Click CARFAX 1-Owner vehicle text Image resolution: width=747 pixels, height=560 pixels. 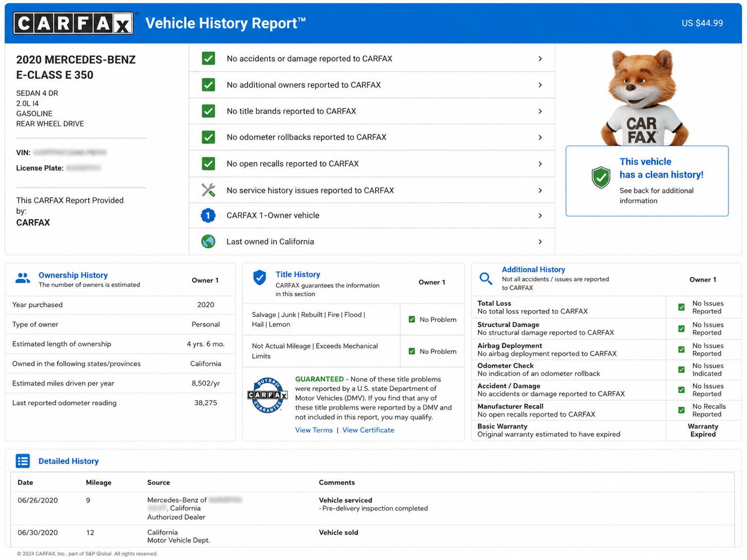coord(273,216)
